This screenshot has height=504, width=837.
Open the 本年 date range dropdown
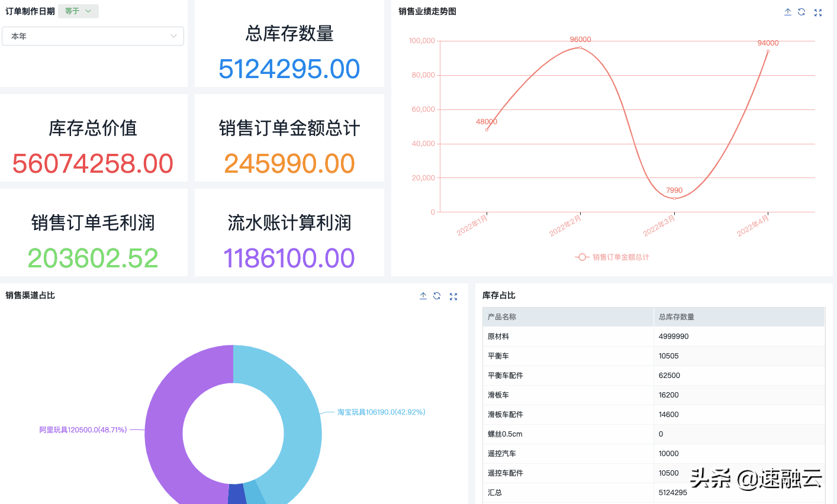click(93, 36)
